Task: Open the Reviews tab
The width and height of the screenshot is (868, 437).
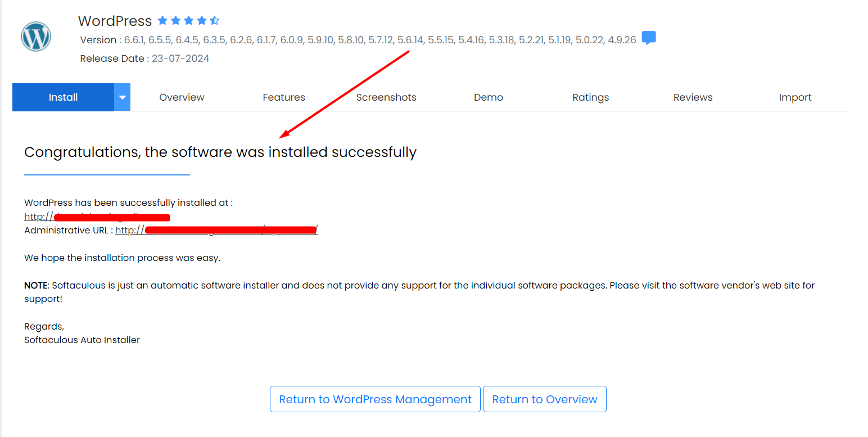Action: pyautogui.click(x=693, y=97)
